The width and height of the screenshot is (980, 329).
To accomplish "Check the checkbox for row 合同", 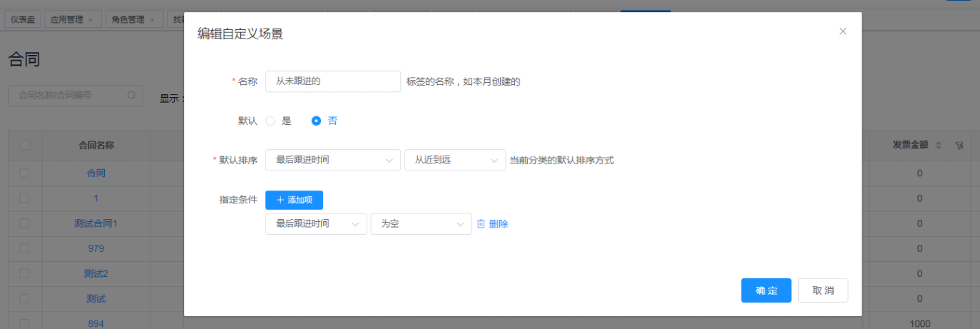I will click(25, 173).
